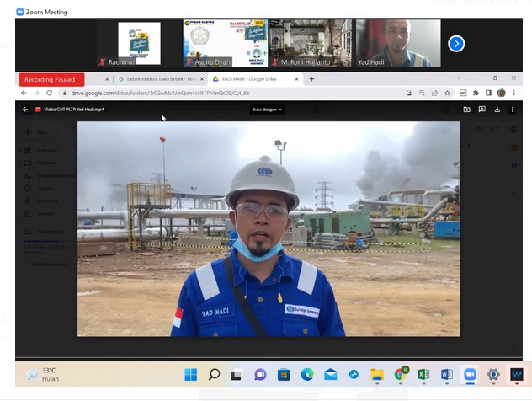Close the YADI HADI Google Drive tab

pyautogui.click(x=296, y=79)
